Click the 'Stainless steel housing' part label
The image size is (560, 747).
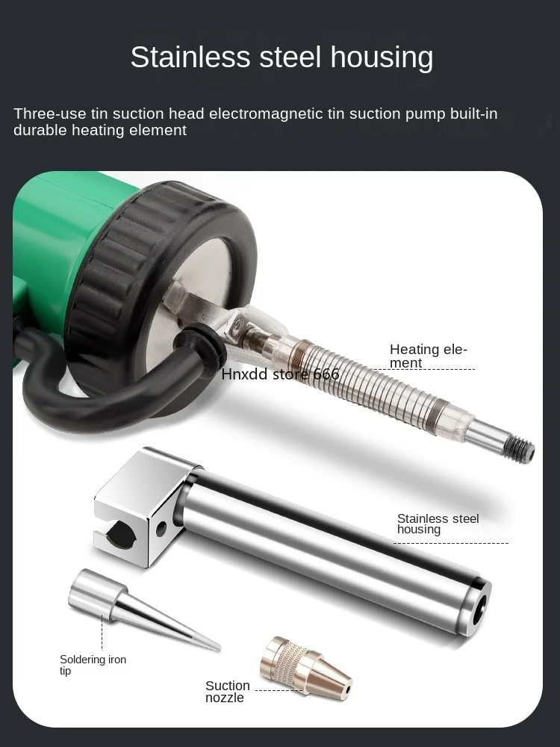(438, 524)
